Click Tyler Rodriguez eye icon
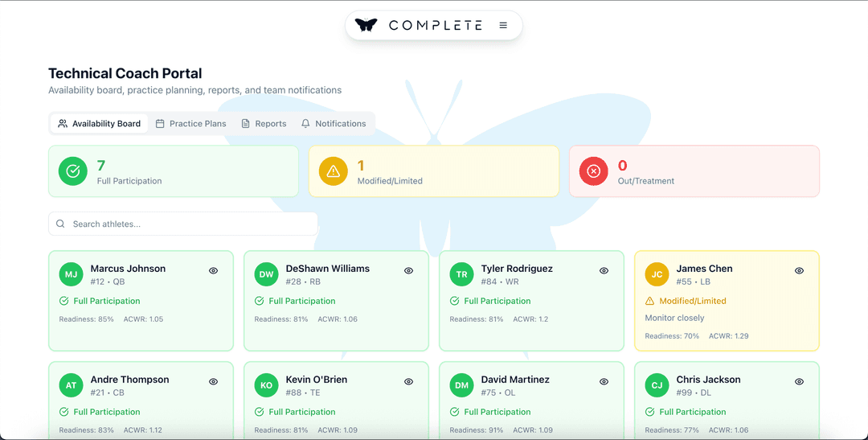Image resolution: width=868 pixels, height=440 pixels. 604,270
